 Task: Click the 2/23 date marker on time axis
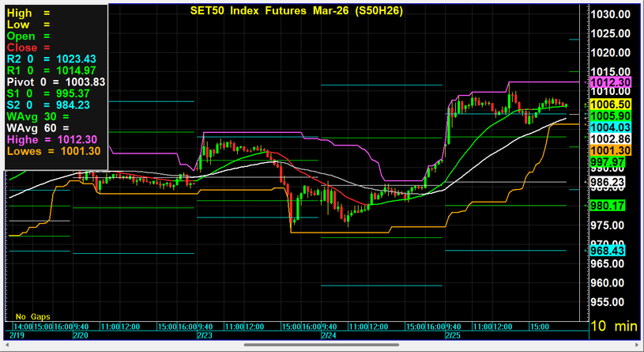[x=204, y=335]
